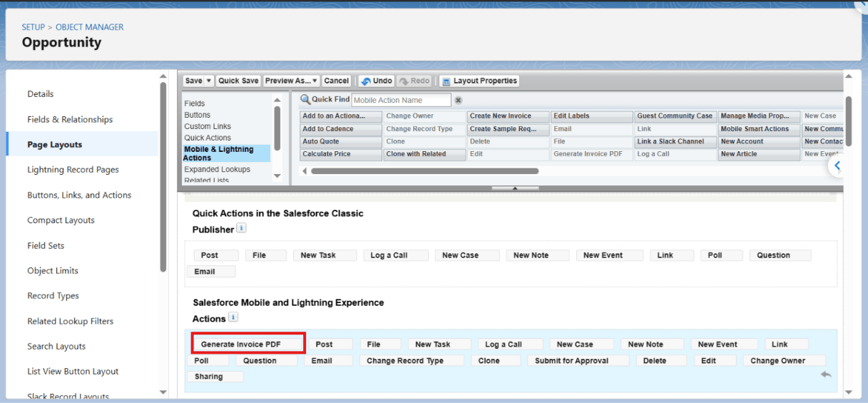Focus the Mobile Action Name search field
Image resolution: width=868 pixels, height=403 pixels.
click(402, 101)
